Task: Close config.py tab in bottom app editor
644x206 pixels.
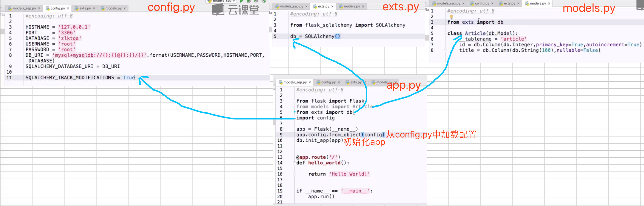Action: pyautogui.click(x=339, y=82)
